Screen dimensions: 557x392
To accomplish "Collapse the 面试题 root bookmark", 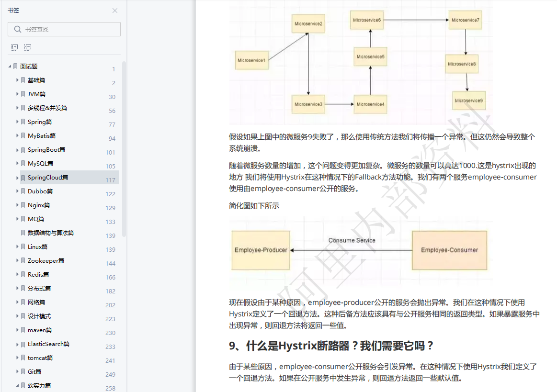I will coord(9,66).
